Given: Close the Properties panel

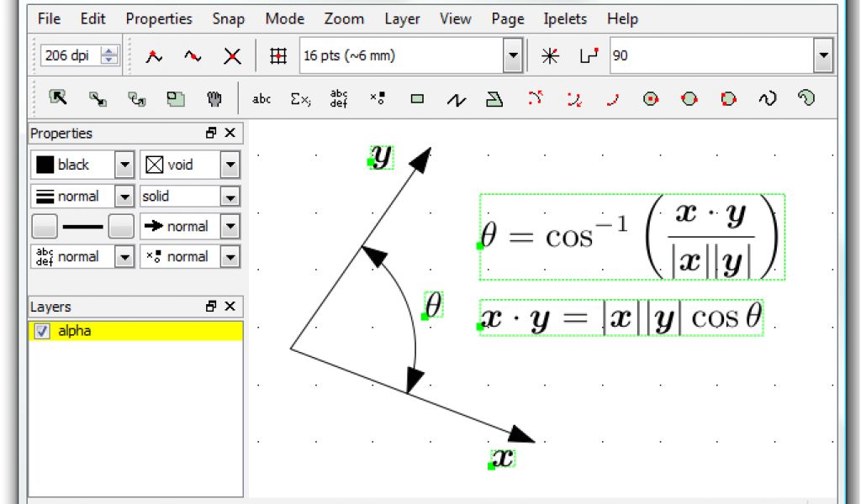Looking at the screenshot, I should [230, 133].
